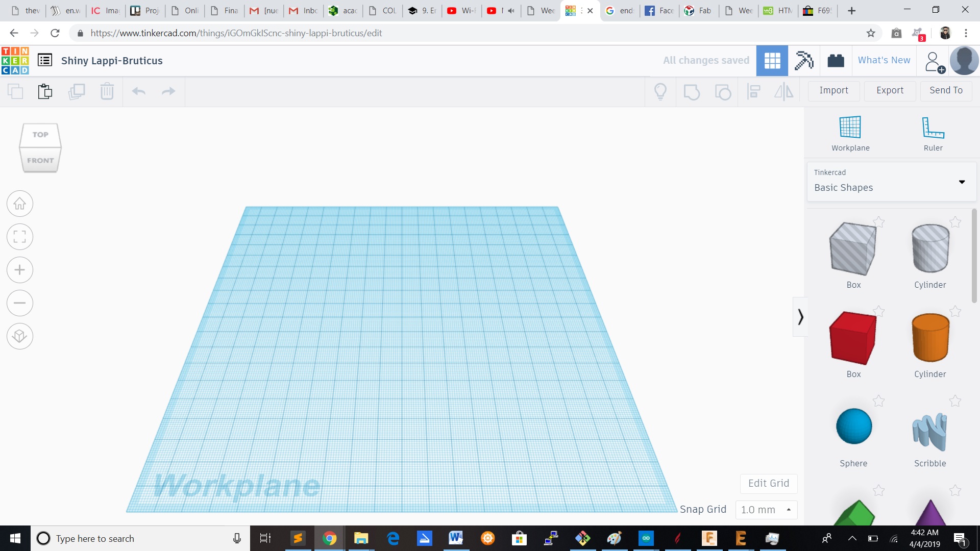Screen dimensions: 980x551
Task: Click the Edit Grid button
Action: coord(768,483)
